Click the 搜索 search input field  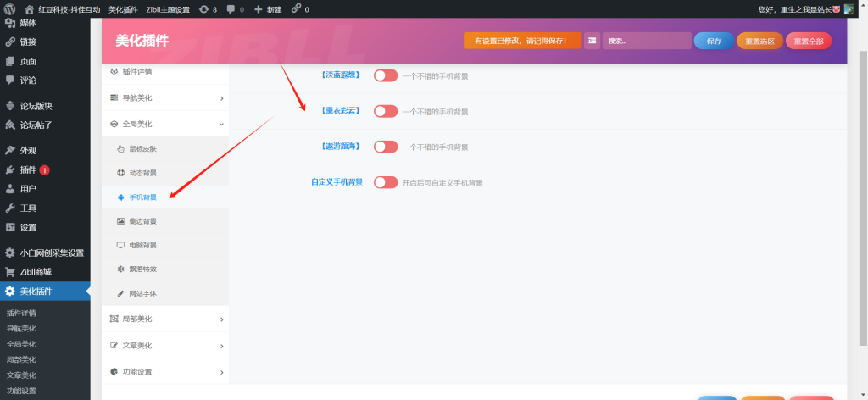pos(646,41)
